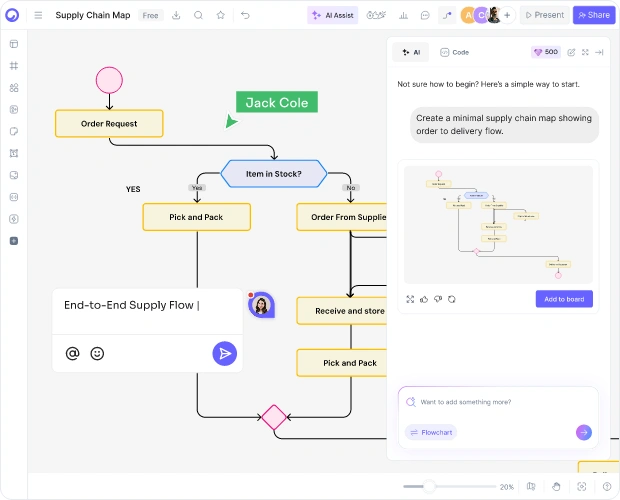This screenshot has height=500, width=620.
Task: Select frame grid tool in sidebar
Action: [14, 66]
